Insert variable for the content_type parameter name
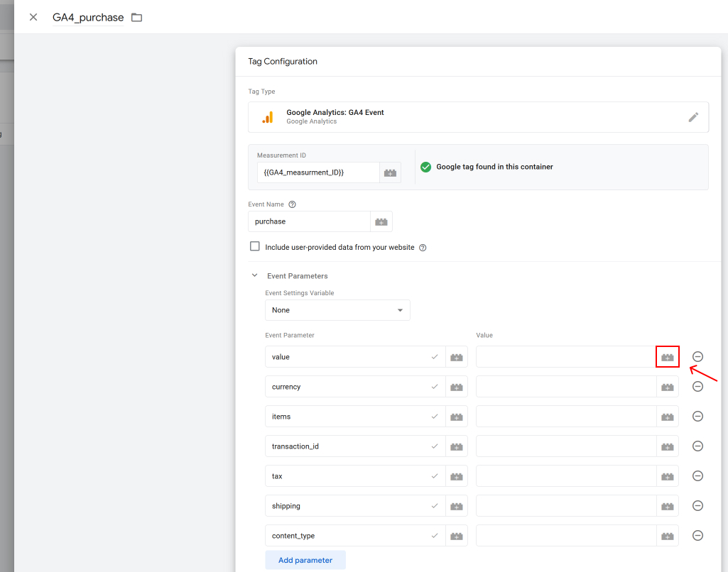This screenshot has width=728, height=572. 457,535
